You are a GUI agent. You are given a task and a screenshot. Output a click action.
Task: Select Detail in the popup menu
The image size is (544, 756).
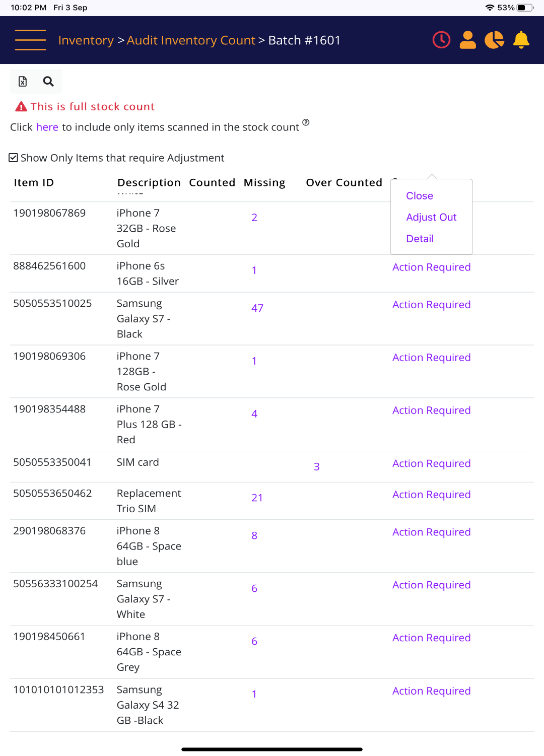tap(420, 239)
